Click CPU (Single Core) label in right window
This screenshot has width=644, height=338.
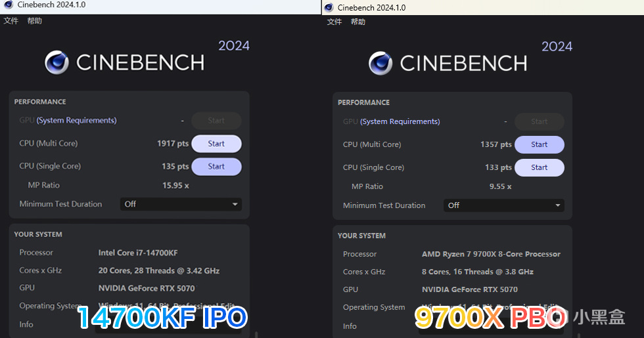point(374,167)
